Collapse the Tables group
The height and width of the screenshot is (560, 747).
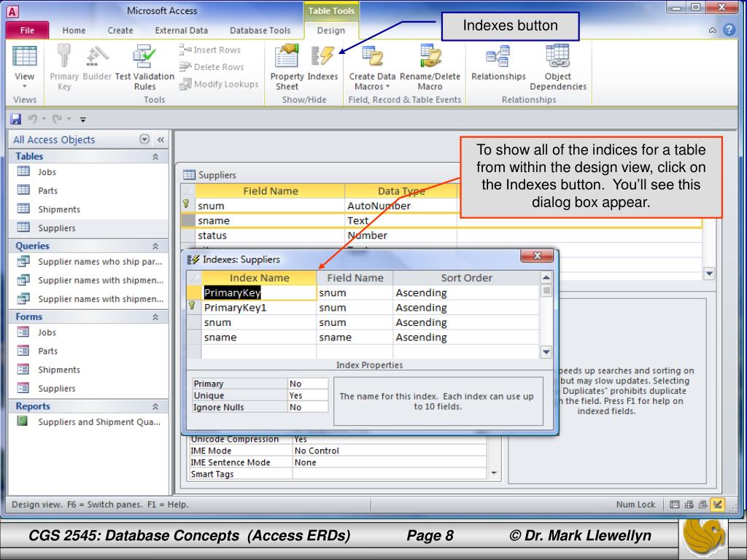(x=155, y=157)
